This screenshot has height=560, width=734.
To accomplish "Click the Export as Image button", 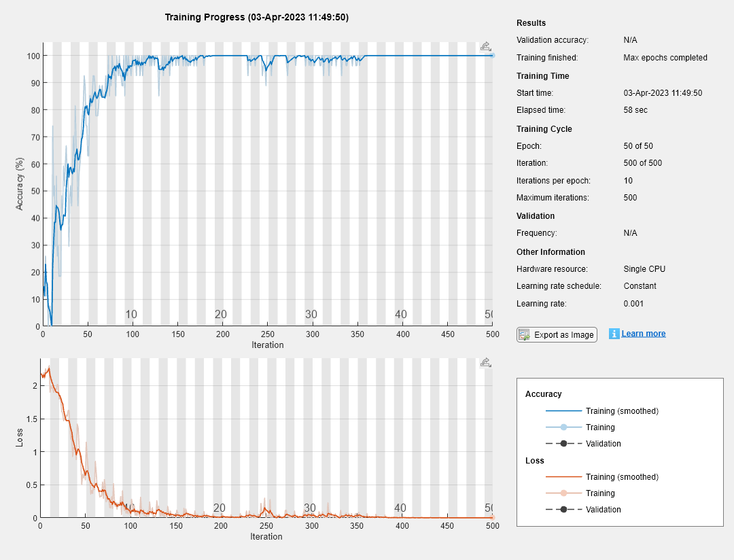I will pos(557,335).
